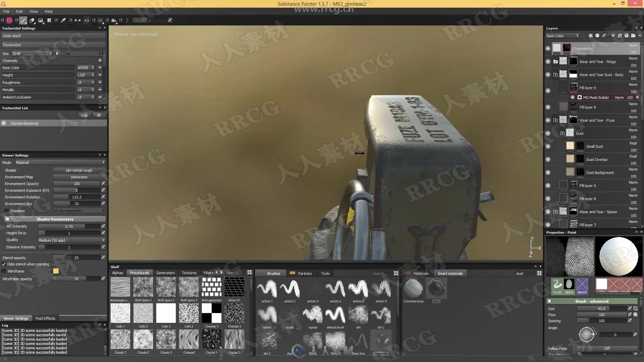
Task: Uncheck Hide stencil when painting
Action: (x=4, y=264)
